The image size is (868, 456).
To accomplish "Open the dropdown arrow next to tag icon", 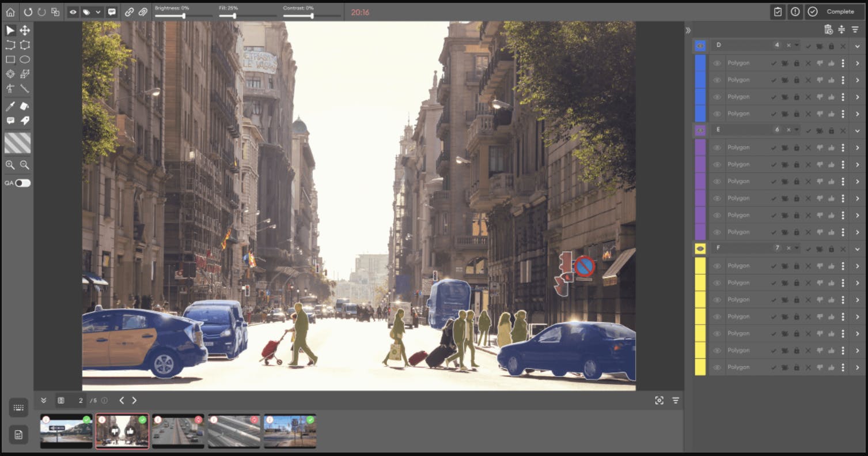I will [98, 12].
